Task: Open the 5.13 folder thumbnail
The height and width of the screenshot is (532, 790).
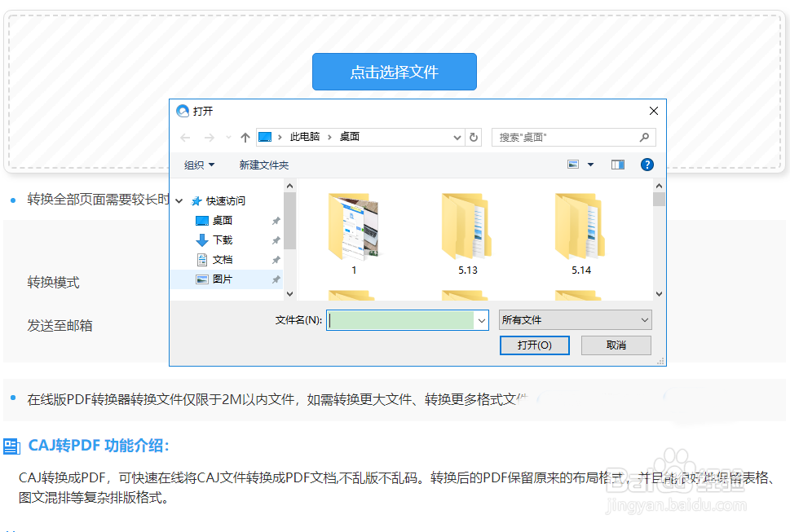Action: (x=466, y=228)
